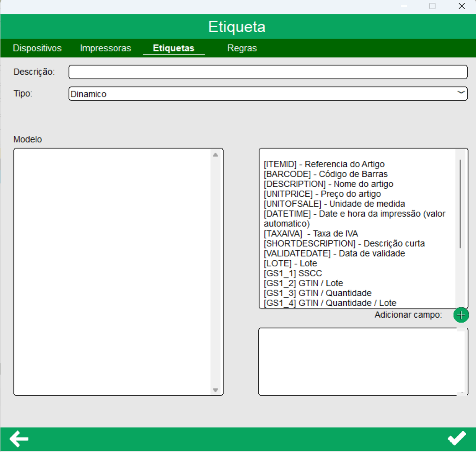Open the Regras tab

click(x=242, y=48)
